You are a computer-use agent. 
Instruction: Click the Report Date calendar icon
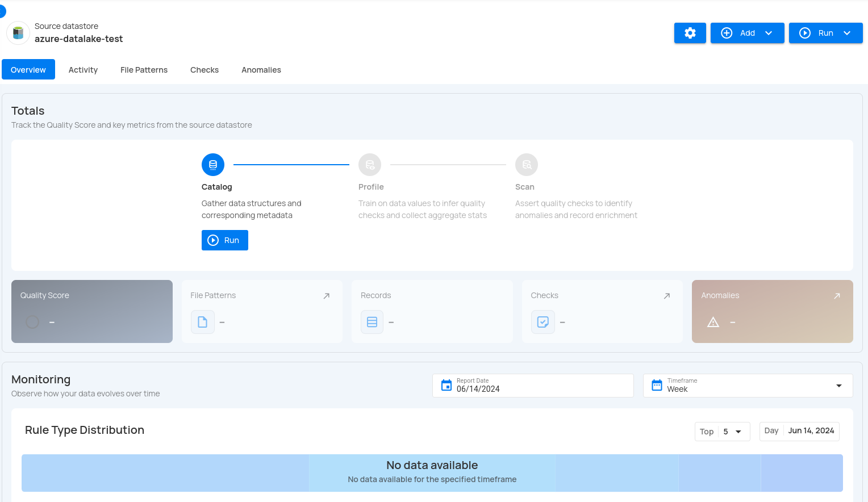click(446, 386)
